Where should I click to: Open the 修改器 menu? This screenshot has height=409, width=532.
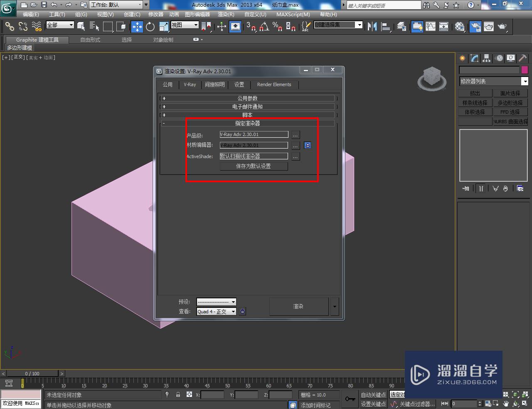point(156,15)
